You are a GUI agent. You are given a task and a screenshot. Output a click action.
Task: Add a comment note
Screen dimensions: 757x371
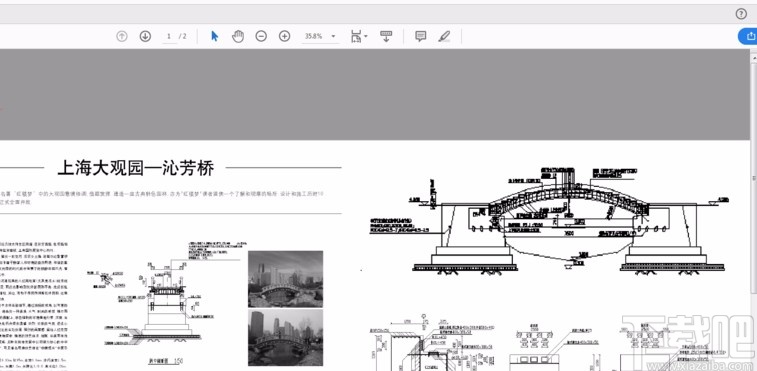tap(421, 36)
